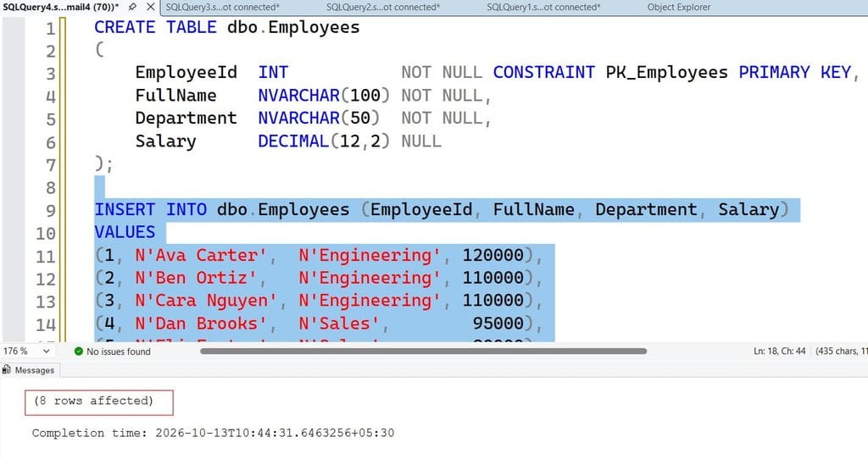This screenshot has height=459, width=868.
Task: Select the active SQLQuery4 tab
Action: 61,7
